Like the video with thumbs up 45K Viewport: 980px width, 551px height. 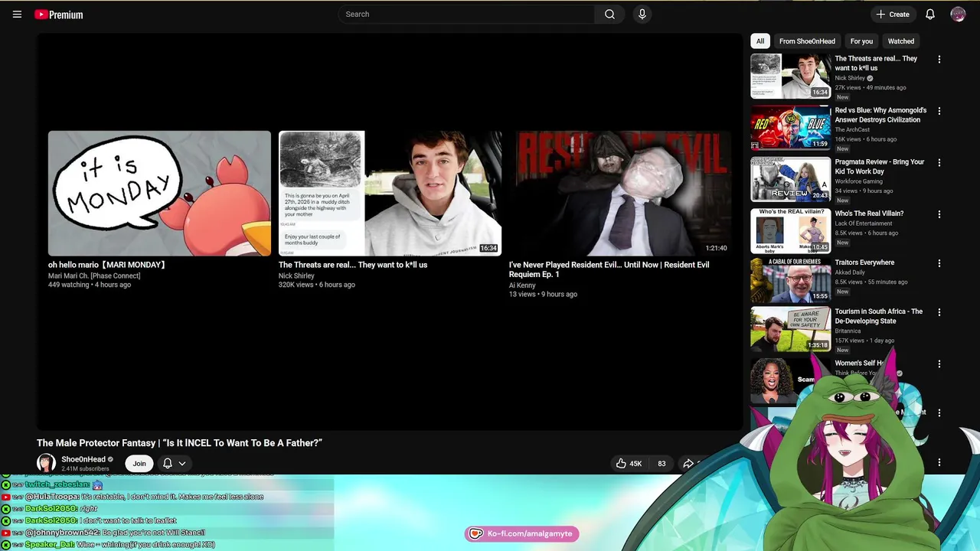click(629, 463)
